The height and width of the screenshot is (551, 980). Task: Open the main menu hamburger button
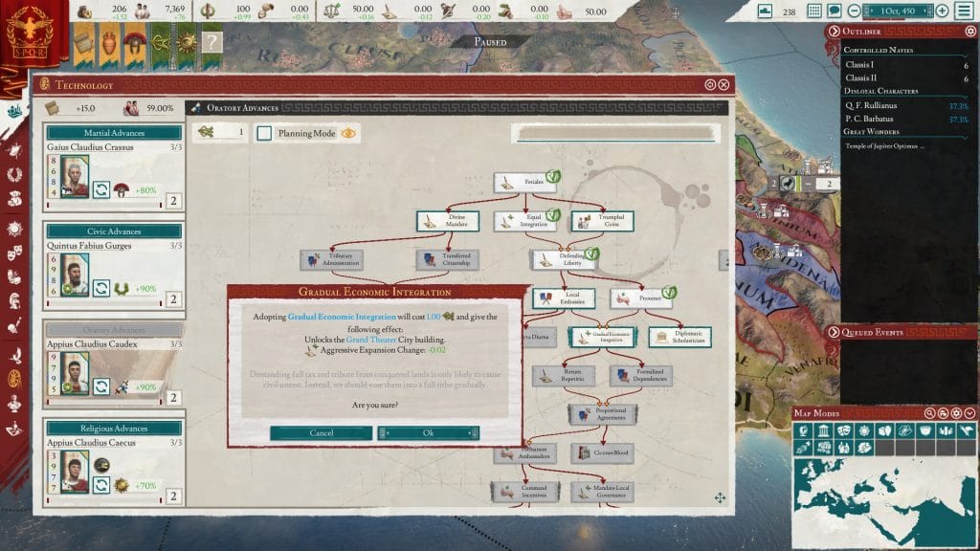(964, 11)
